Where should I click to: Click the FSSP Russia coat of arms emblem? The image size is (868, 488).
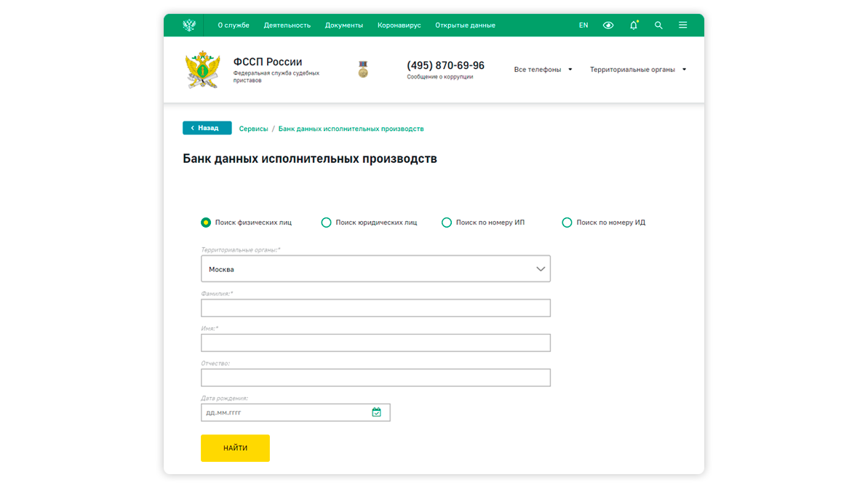[202, 70]
